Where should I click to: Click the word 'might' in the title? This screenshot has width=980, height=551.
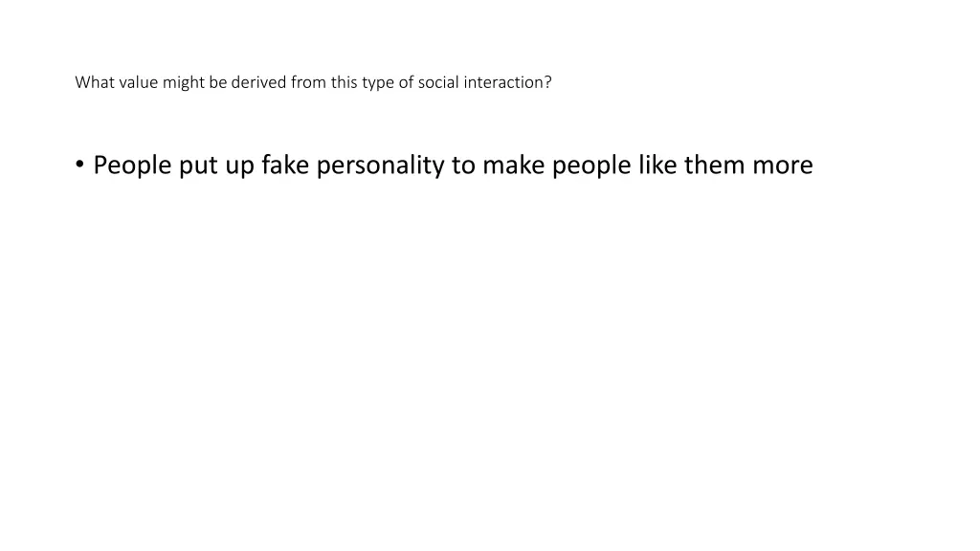point(184,83)
